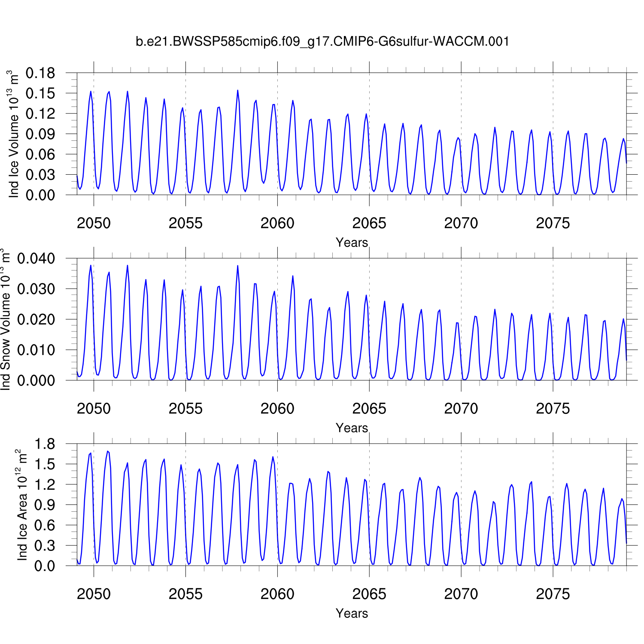Screen dimensions: 644x644
Task: Click the 0.020 tick value on Snow Volume axis
Action: 36,320
